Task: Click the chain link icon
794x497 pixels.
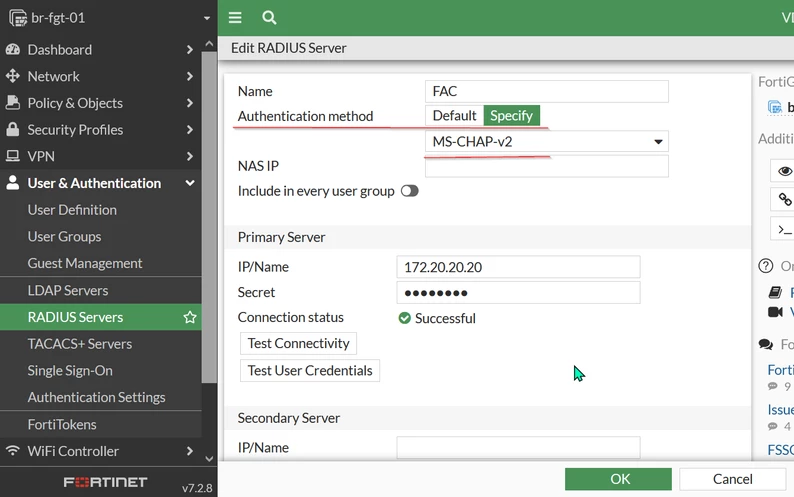Action: [785, 199]
